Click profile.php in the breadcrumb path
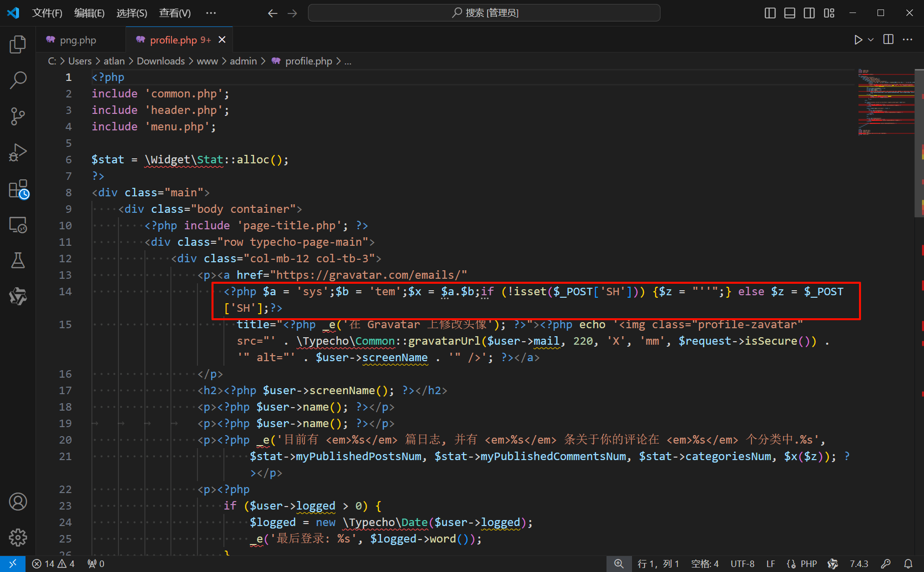 [302, 61]
